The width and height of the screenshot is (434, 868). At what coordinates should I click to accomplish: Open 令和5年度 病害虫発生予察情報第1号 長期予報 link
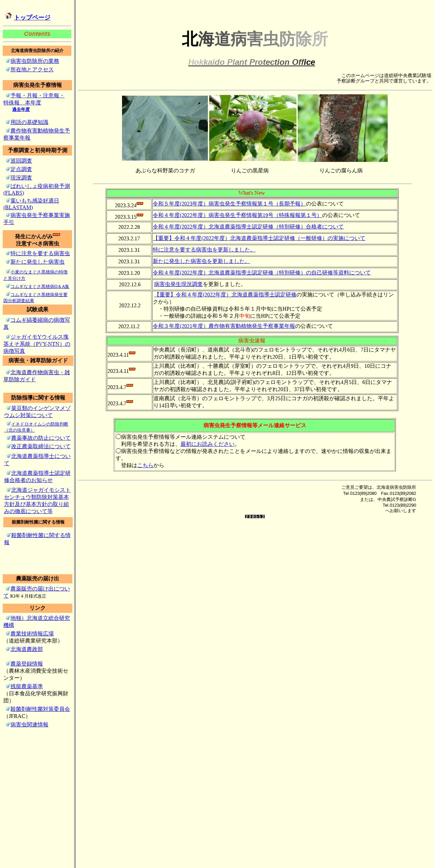[x=229, y=204]
